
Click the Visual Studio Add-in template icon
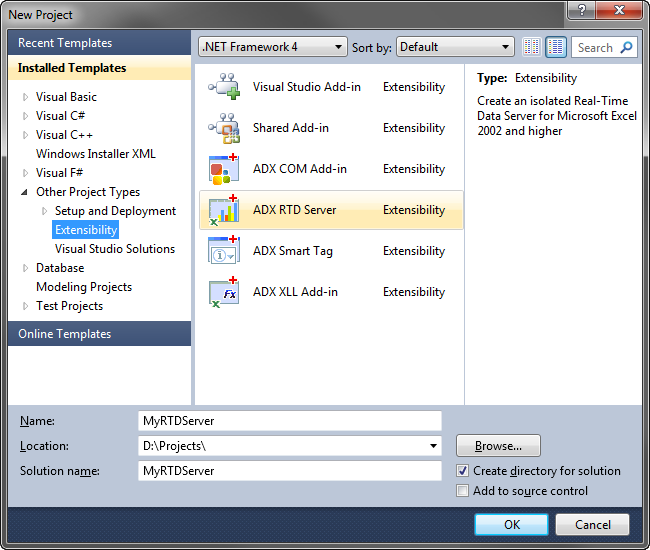[x=224, y=87]
